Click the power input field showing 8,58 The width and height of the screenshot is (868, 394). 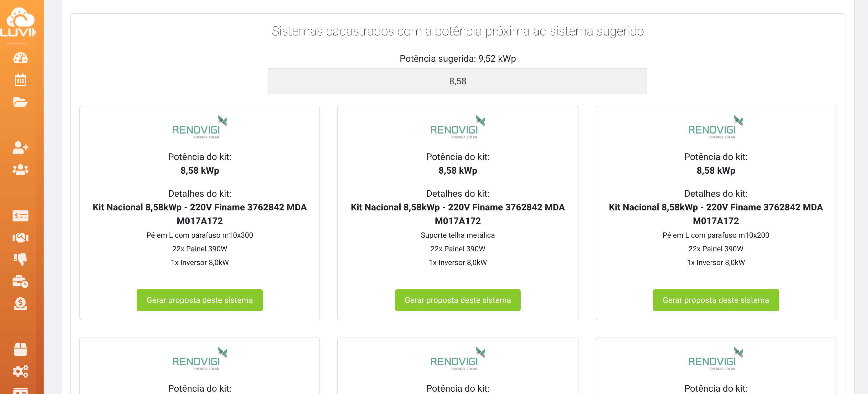coord(458,81)
